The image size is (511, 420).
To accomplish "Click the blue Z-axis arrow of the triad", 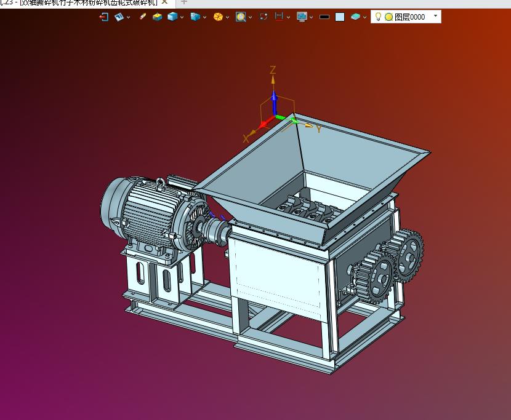I will (x=274, y=103).
